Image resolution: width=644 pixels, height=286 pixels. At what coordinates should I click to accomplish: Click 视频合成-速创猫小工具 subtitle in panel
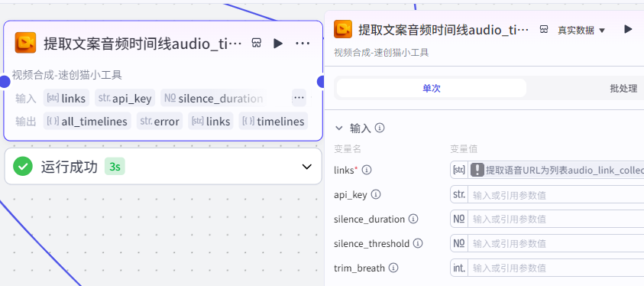(381, 52)
